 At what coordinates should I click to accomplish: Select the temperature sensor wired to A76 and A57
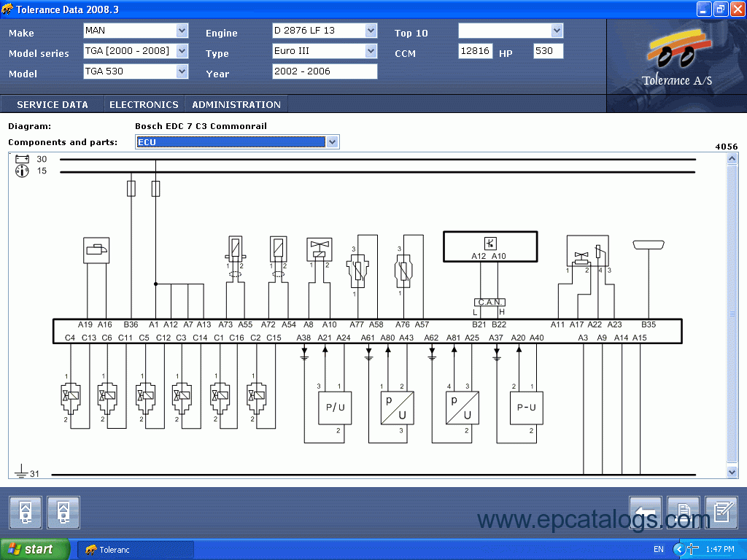(403, 271)
